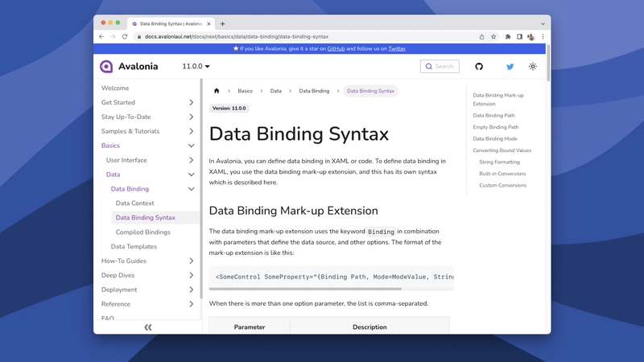Collapse the sidebar with double-chevron icon
This screenshot has height=362, width=644.
click(148, 327)
